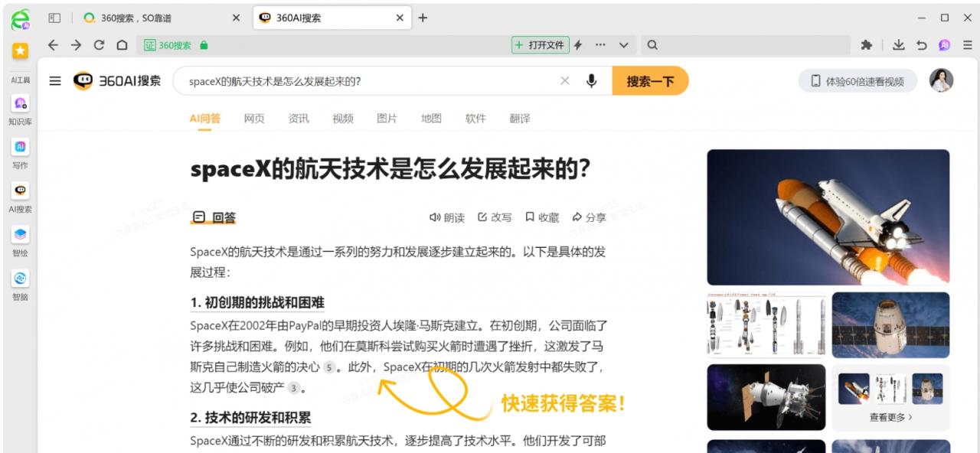Open 智脑 in the sidebar
This screenshot has width=980, height=453.
[x=21, y=285]
